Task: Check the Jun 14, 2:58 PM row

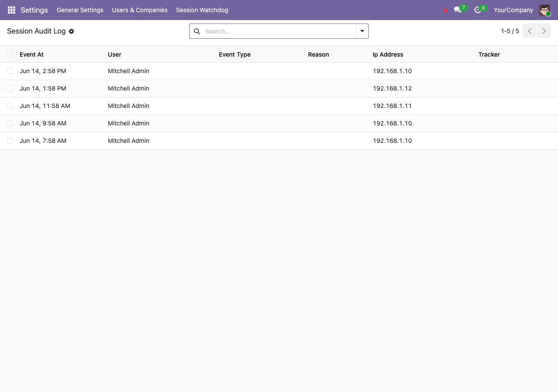Action: (10, 71)
